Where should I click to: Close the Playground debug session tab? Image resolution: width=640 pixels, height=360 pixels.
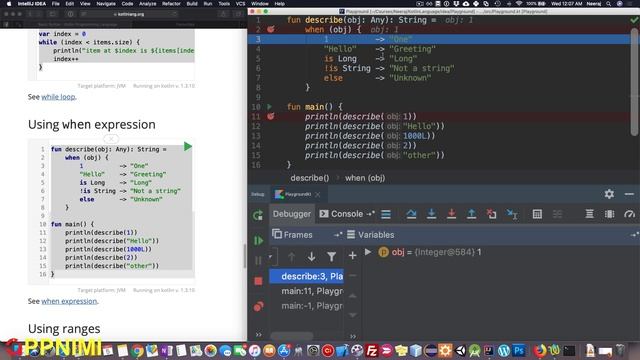click(x=318, y=195)
